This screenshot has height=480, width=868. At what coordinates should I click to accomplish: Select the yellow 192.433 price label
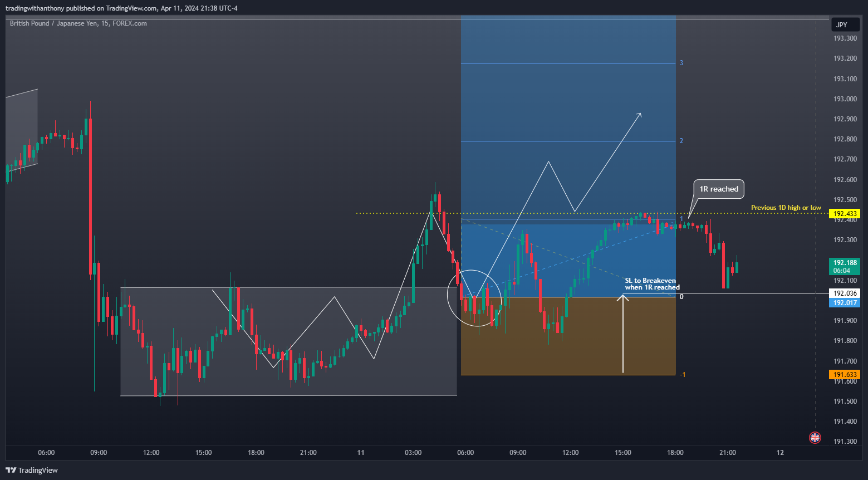845,214
